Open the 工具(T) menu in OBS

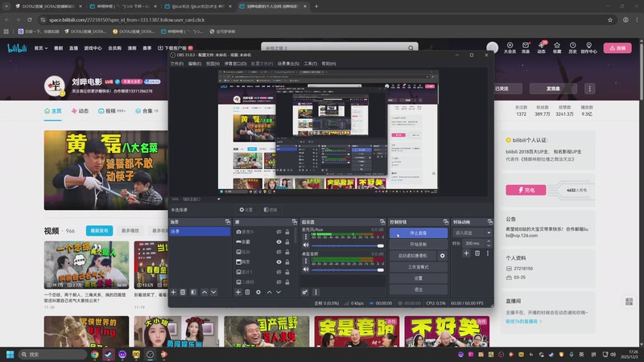coord(311,64)
